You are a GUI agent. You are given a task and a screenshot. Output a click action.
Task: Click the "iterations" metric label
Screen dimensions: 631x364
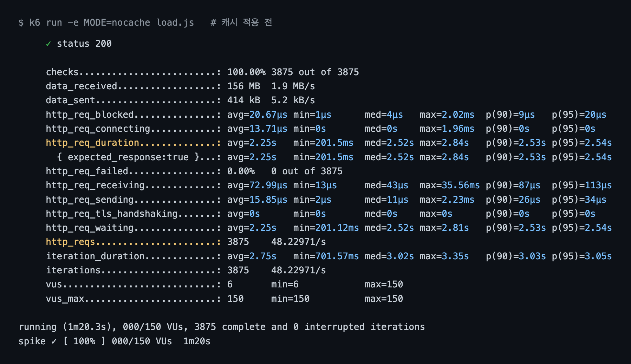pyautogui.click(x=73, y=270)
